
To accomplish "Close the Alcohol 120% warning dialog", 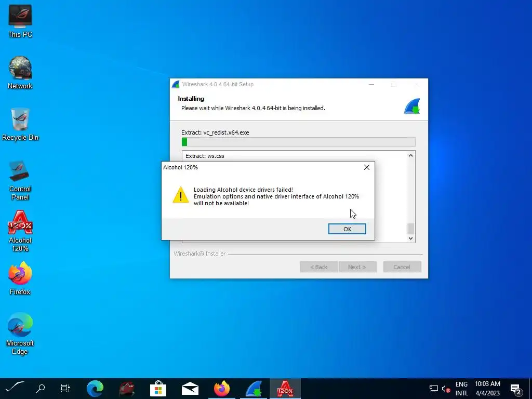I will tap(367, 167).
